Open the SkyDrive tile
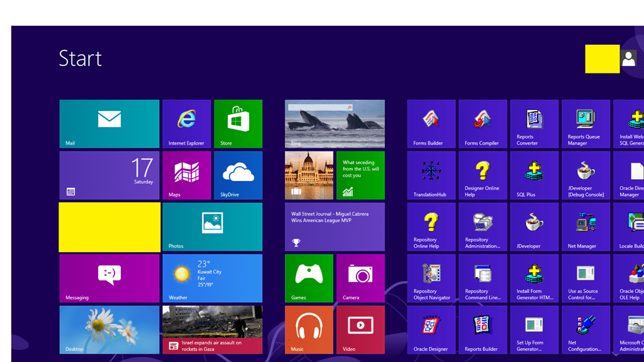Screen dimensions: 644x362 [x=238, y=175]
